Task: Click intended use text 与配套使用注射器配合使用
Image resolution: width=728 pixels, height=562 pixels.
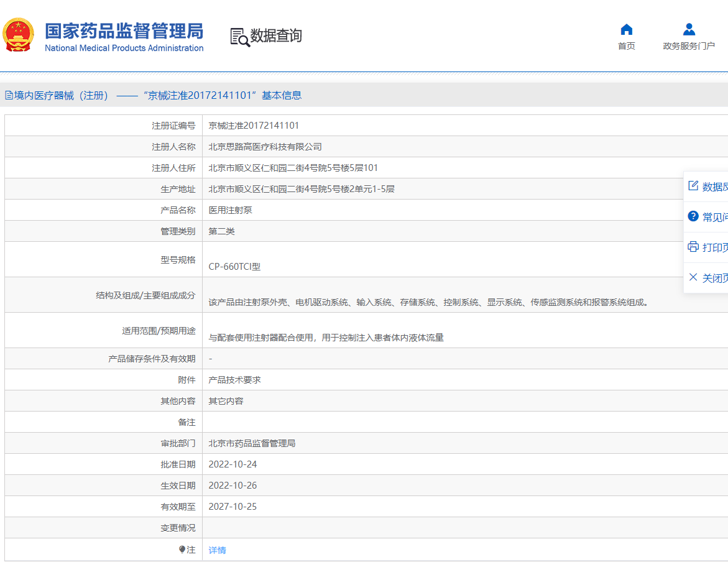Action: (x=326, y=338)
